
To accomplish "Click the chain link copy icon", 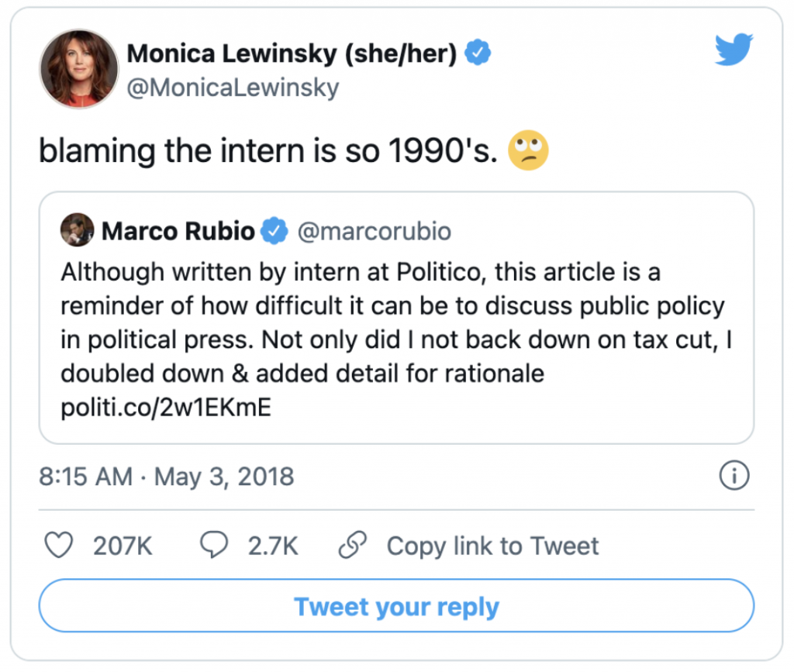I will click(352, 545).
